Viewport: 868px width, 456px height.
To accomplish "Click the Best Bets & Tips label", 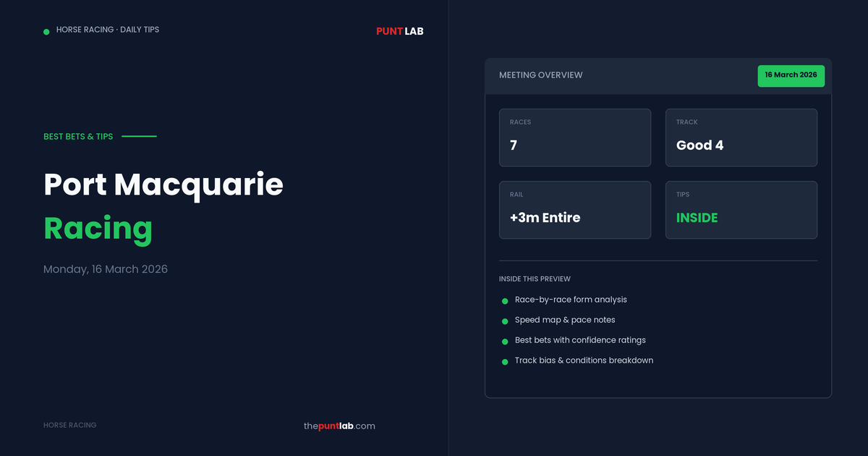I will [x=78, y=136].
